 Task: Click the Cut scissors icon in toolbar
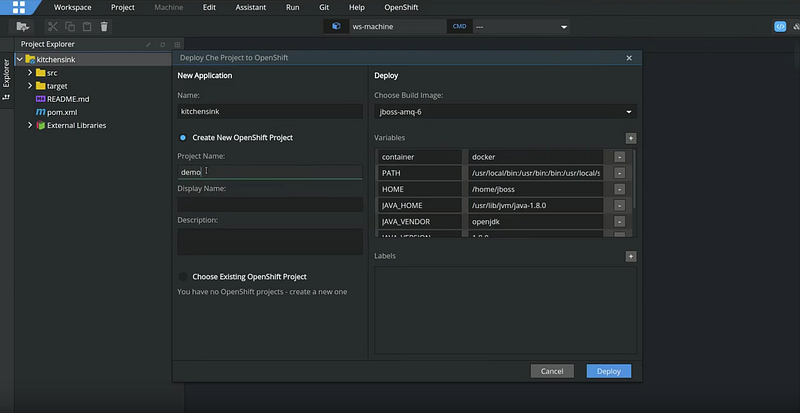tap(53, 27)
